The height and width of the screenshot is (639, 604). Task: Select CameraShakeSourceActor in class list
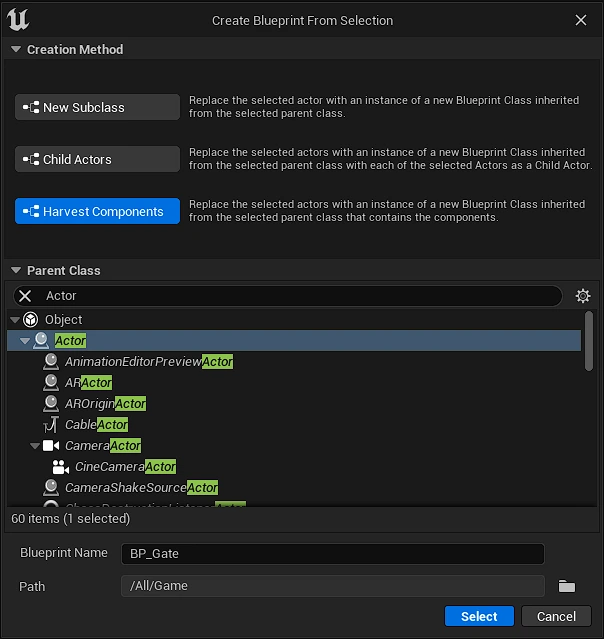(141, 488)
